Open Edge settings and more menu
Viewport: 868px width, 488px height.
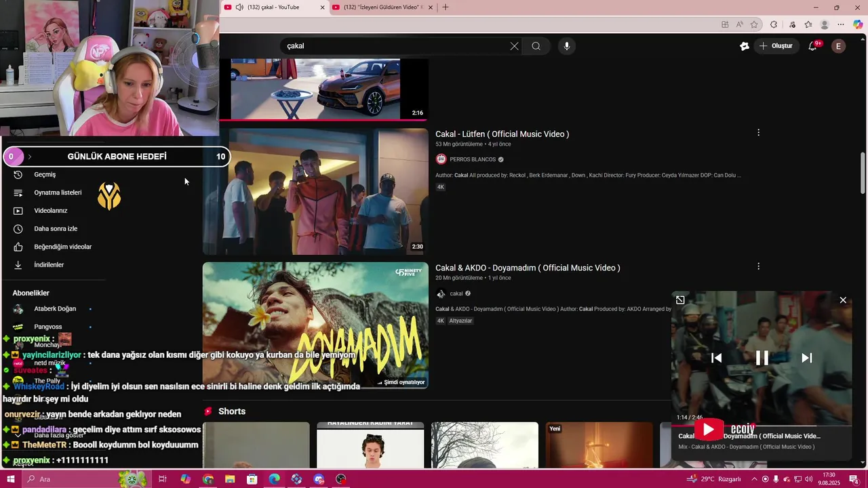[841, 24]
